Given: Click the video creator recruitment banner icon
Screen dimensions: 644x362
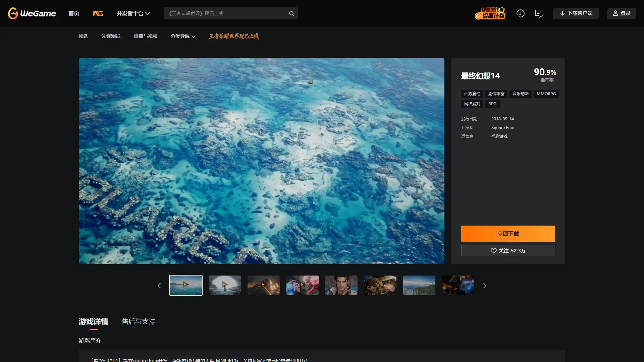Looking at the screenshot, I should click(x=490, y=13).
